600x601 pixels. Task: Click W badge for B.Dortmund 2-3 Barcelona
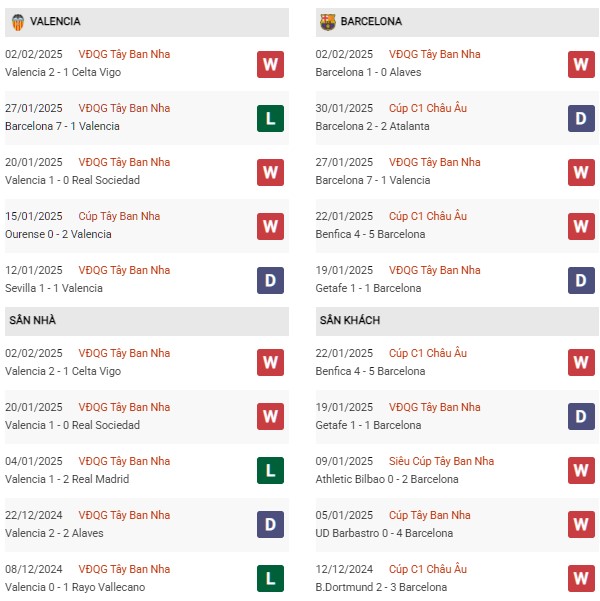click(x=581, y=578)
